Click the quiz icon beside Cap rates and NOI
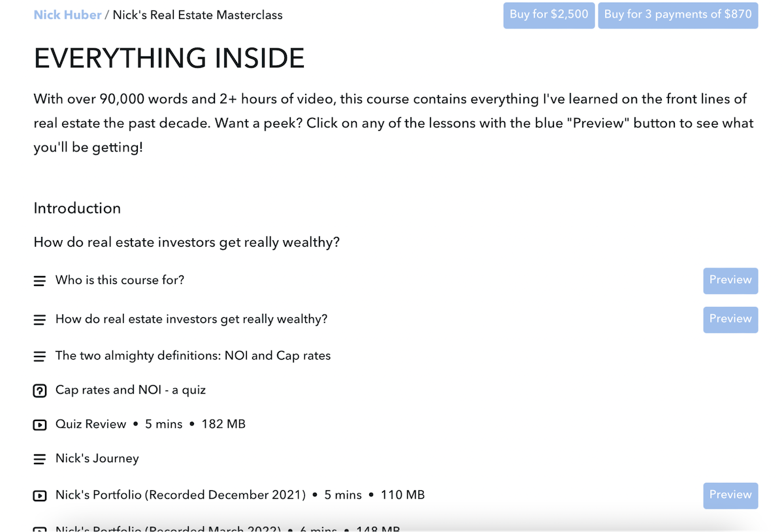 coord(40,391)
